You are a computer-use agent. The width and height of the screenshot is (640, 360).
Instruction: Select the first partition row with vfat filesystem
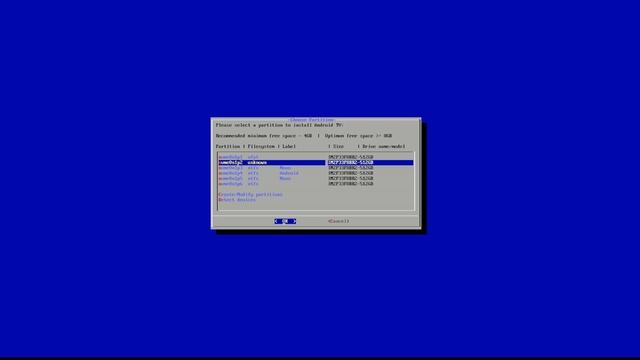coord(316,157)
